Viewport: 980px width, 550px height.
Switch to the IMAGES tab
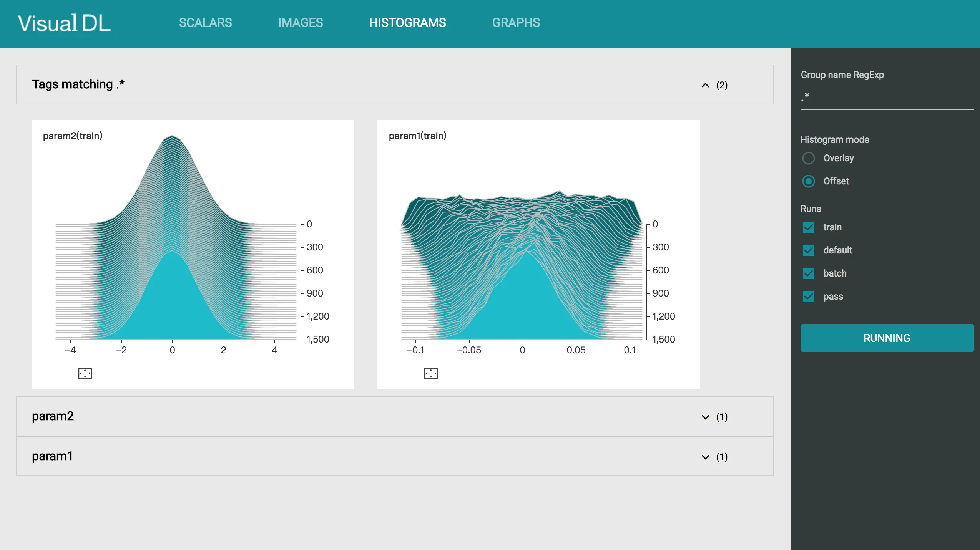click(x=301, y=23)
